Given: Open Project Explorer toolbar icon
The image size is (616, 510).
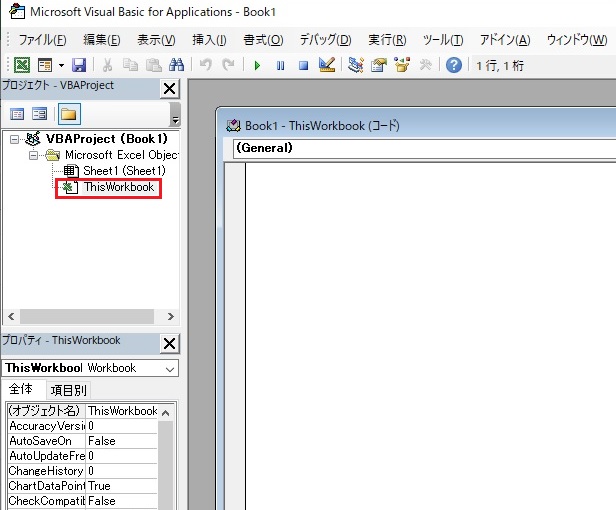Looking at the screenshot, I should [356, 65].
